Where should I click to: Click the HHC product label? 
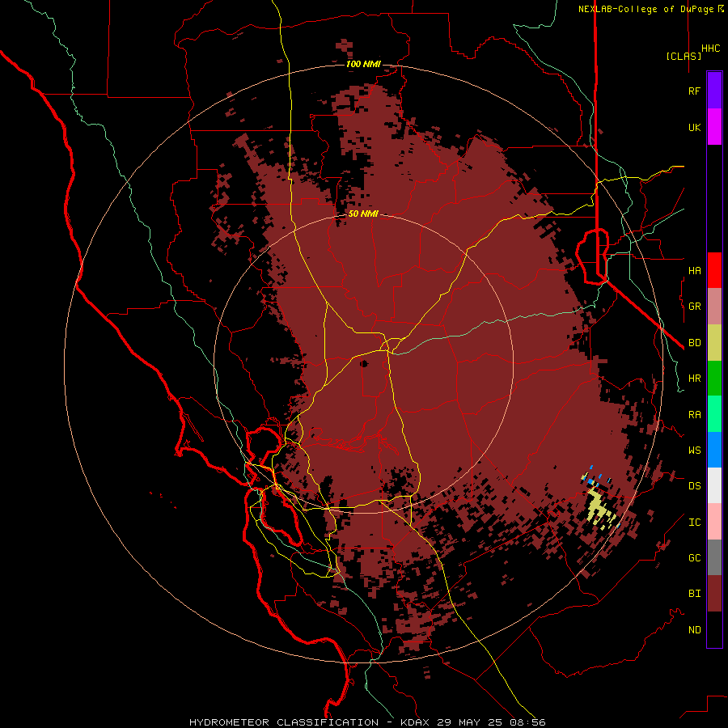coord(710,49)
